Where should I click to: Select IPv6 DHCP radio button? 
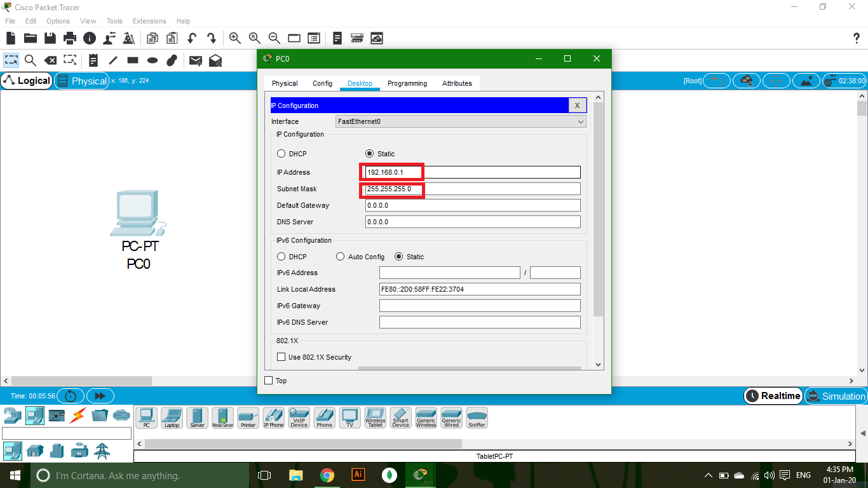pos(281,257)
